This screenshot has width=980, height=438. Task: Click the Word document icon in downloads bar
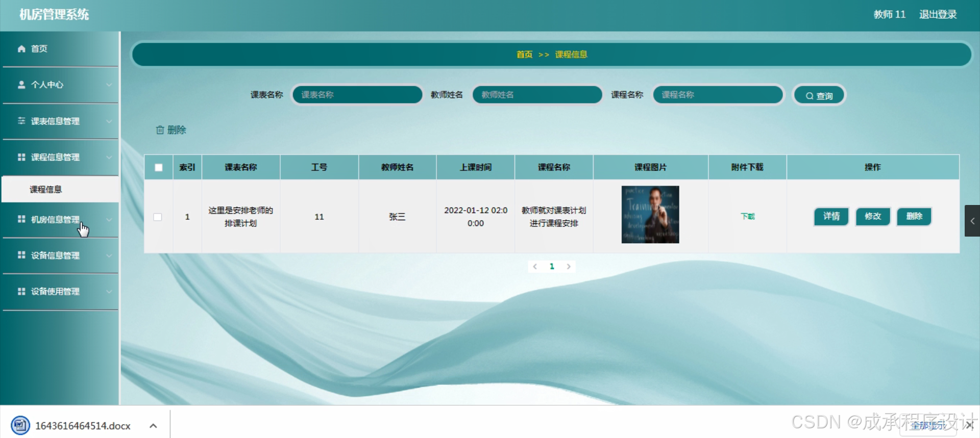point(20,425)
